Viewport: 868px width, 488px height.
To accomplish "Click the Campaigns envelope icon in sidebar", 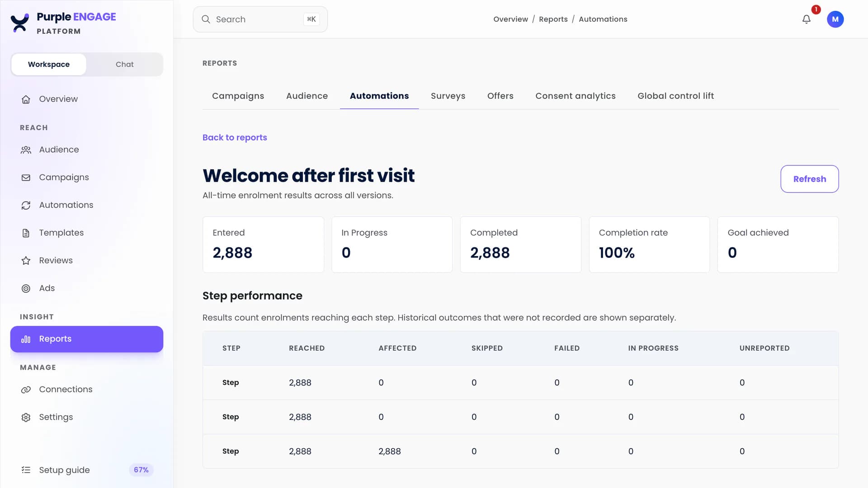I will 26,178.
